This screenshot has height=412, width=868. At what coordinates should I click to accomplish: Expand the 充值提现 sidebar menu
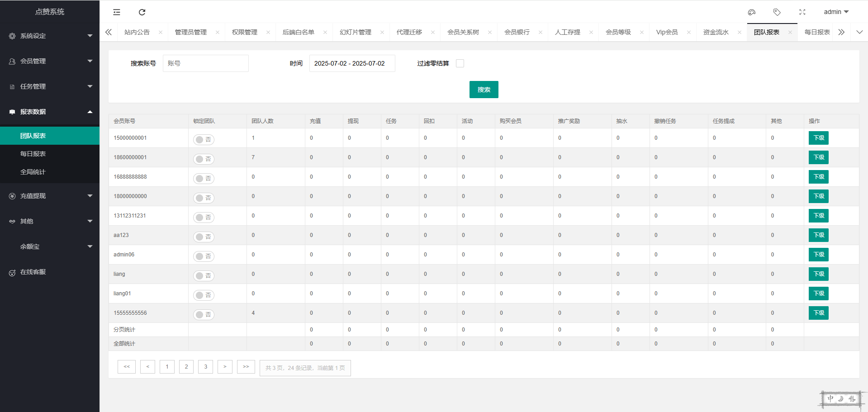click(x=90, y=196)
